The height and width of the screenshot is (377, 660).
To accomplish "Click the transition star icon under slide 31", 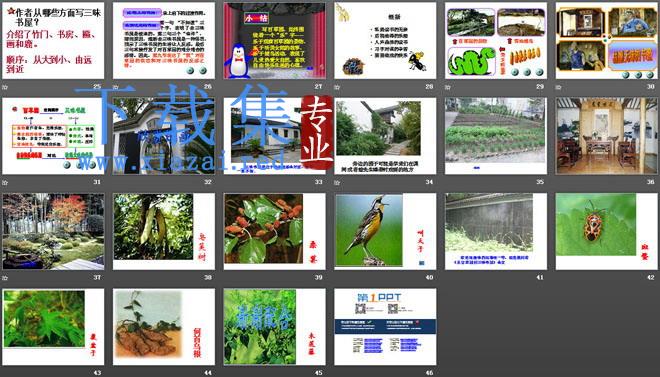I will click(x=5, y=183).
